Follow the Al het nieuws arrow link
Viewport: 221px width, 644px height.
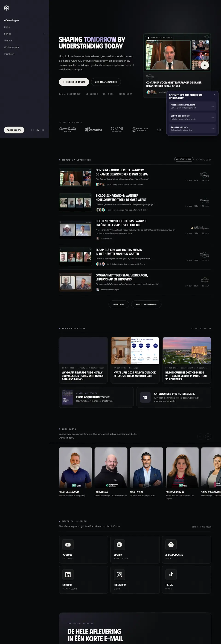click(201, 328)
